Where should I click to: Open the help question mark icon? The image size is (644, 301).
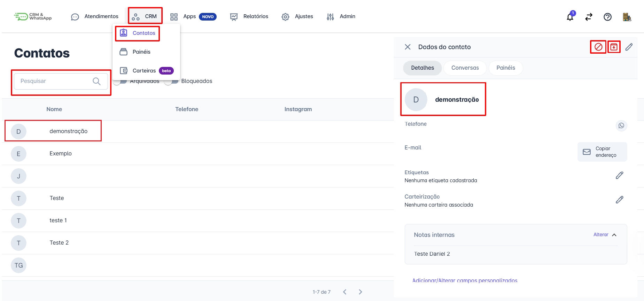[x=607, y=17]
